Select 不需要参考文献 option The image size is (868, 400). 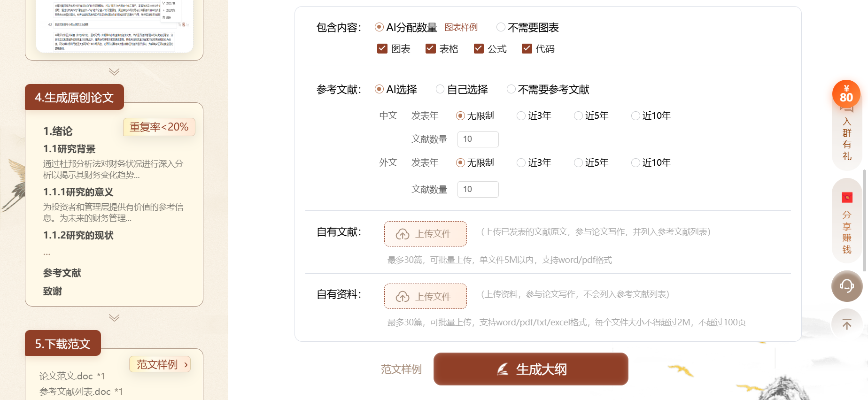pyautogui.click(x=511, y=89)
